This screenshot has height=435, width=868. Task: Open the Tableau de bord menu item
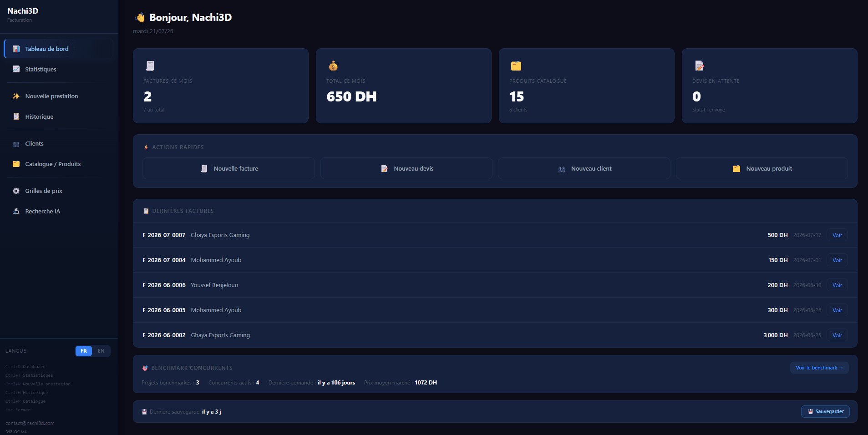58,49
